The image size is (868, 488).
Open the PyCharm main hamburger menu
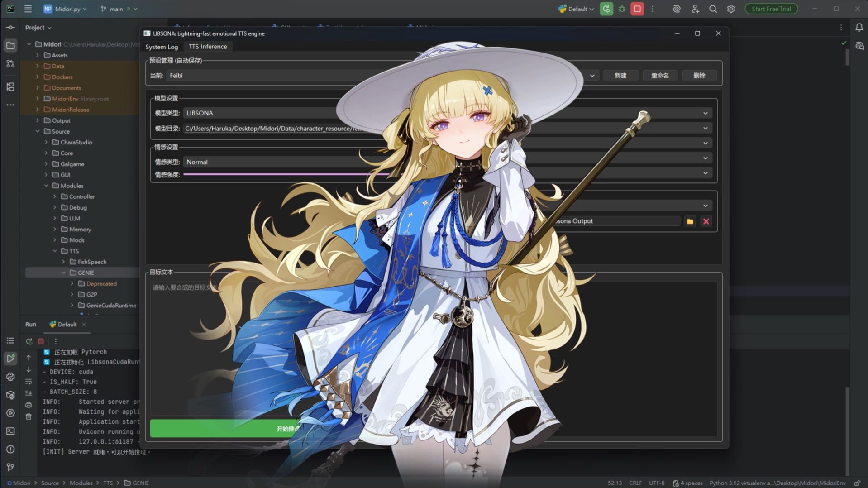28,9
